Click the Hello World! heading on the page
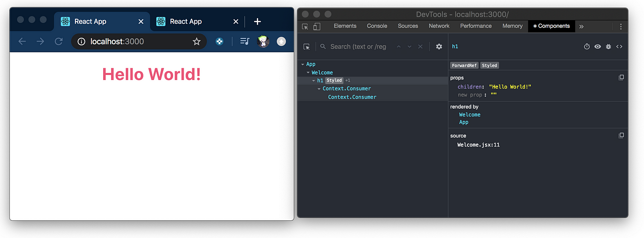This screenshot has width=644, height=238. pyautogui.click(x=151, y=74)
